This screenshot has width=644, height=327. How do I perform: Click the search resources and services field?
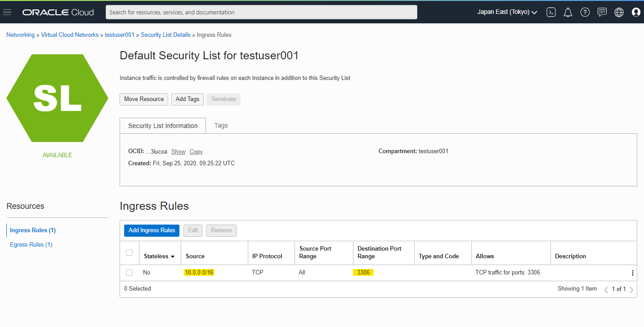tap(261, 12)
